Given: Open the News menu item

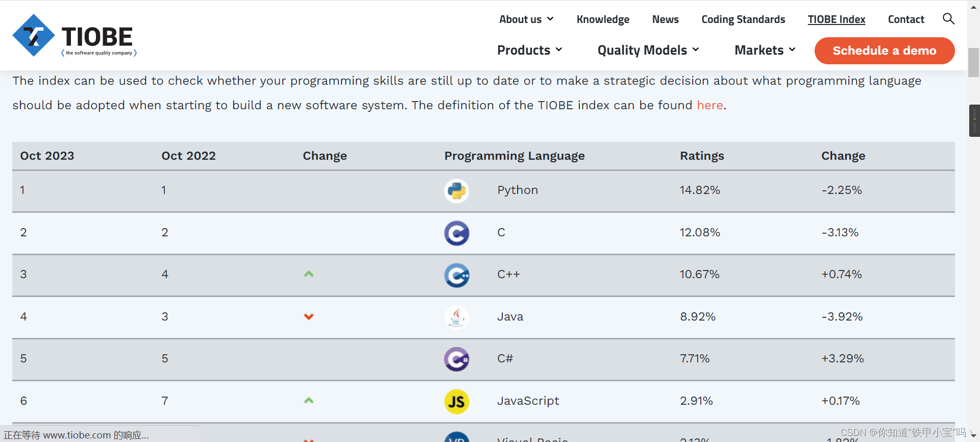Looking at the screenshot, I should point(665,19).
